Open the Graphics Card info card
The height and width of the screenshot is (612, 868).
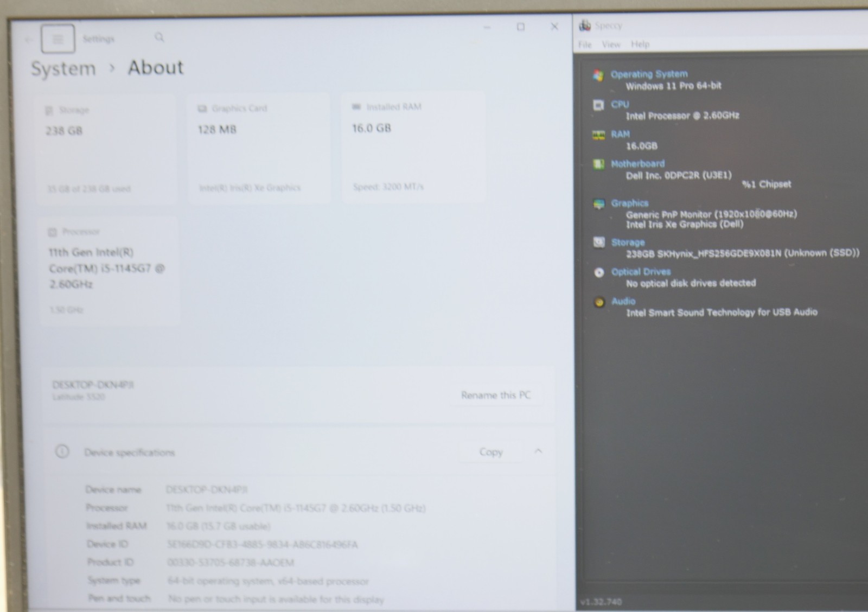[259, 148]
